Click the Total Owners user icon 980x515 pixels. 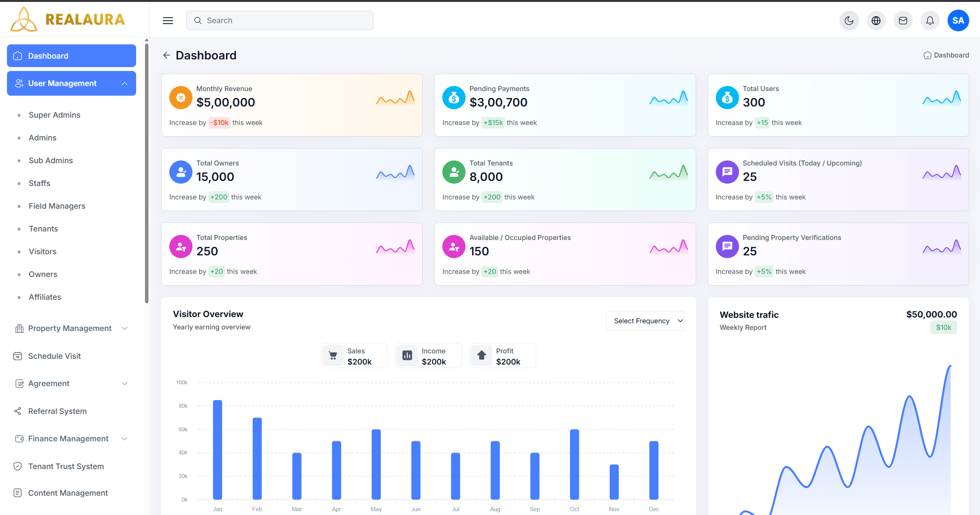(180, 172)
